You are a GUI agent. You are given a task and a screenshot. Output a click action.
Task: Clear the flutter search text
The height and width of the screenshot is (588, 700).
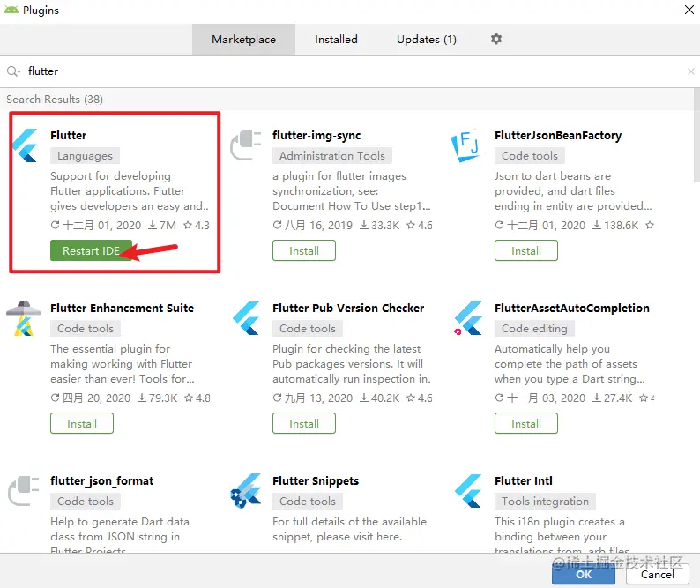[x=690, y=71]
